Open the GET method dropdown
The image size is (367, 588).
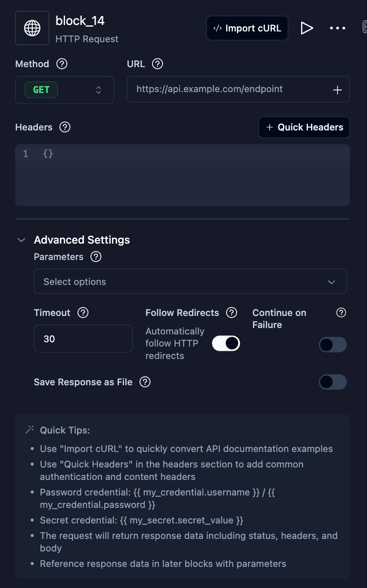(65, 90)
